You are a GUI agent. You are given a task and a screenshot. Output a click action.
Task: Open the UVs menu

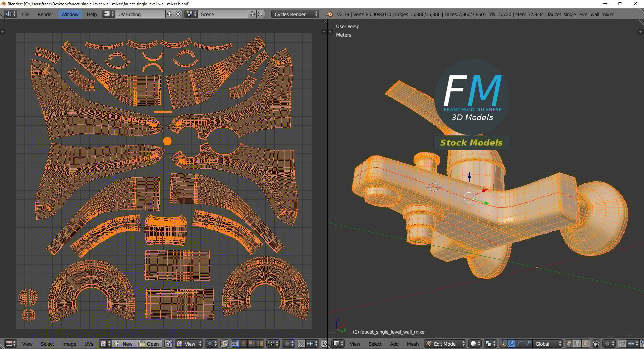pos(89,344)
